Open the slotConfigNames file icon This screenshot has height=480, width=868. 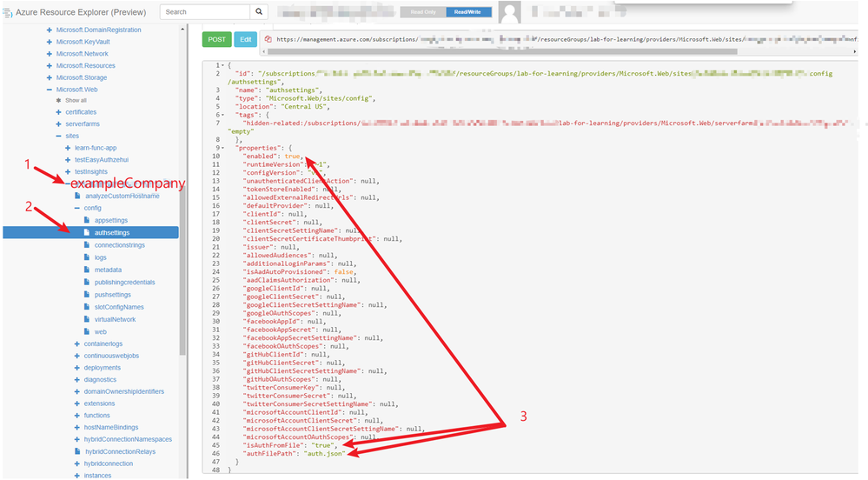(x=87, y=306)
